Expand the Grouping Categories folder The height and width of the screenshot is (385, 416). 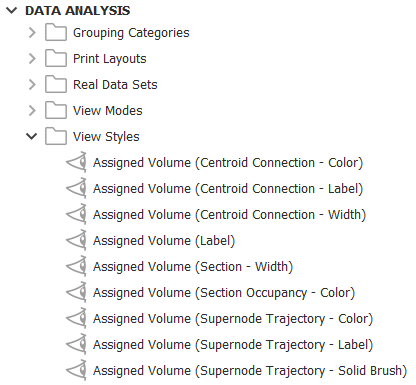click(x=32, y=32)
